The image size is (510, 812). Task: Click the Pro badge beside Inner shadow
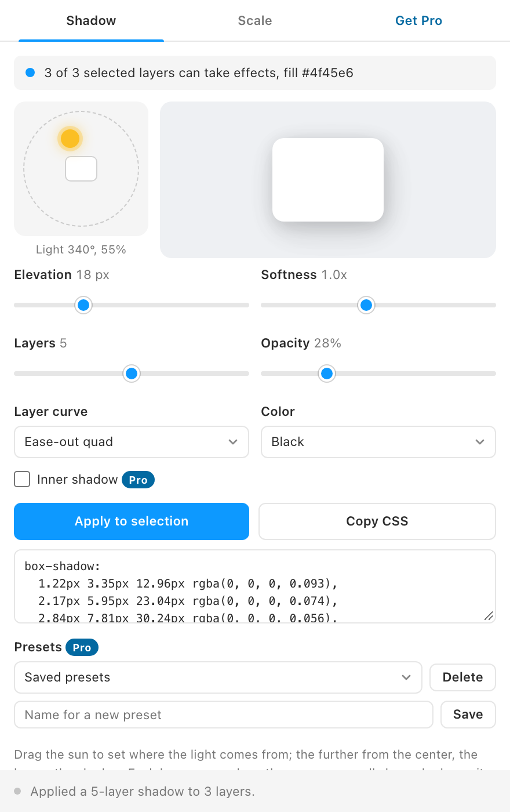[138, 480]
